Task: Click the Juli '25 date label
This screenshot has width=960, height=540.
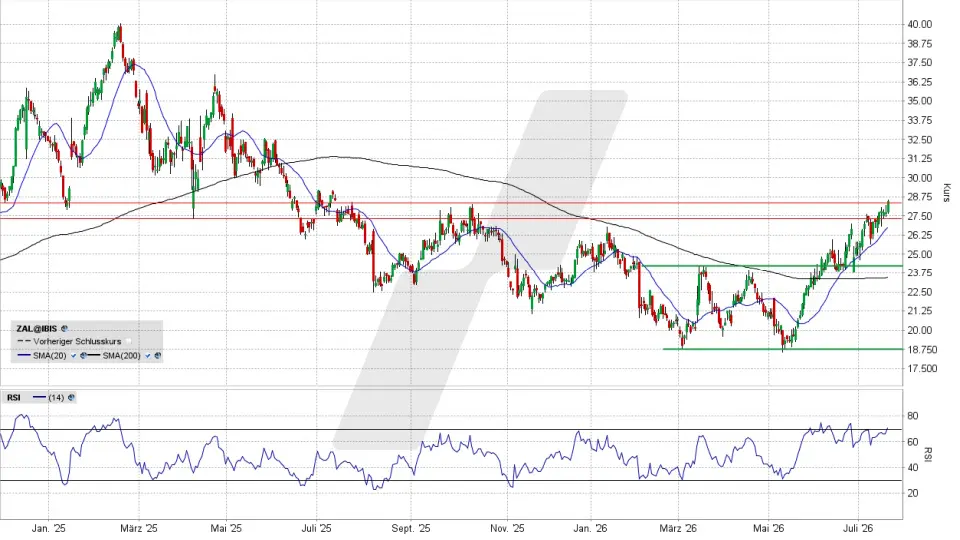Action: (317, 528)
